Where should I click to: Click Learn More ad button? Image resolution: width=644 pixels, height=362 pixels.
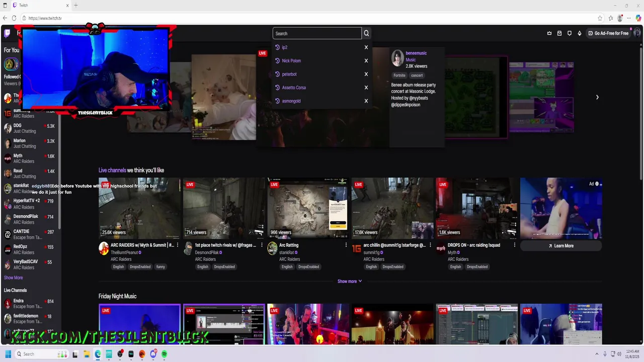tap(560, 246)
